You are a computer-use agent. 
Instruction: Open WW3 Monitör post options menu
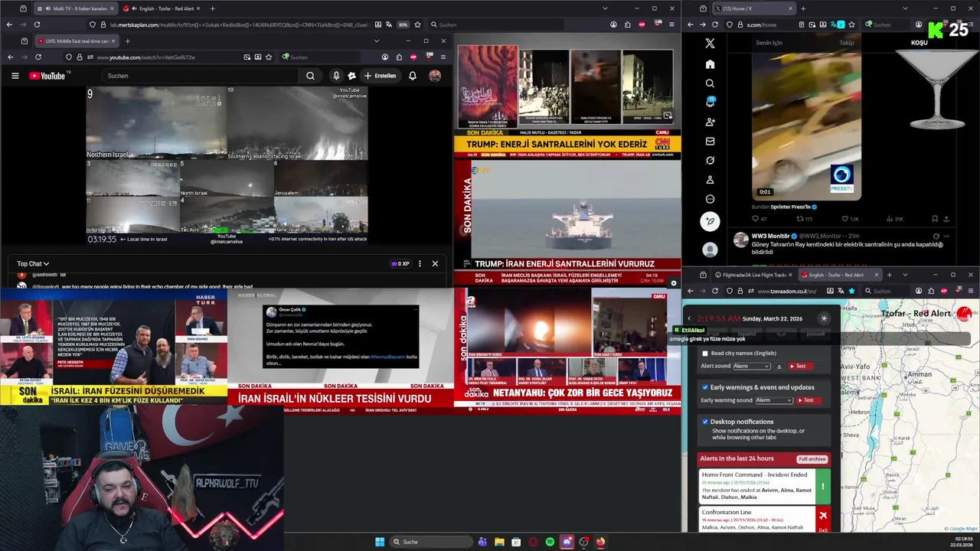coord(947,236)
